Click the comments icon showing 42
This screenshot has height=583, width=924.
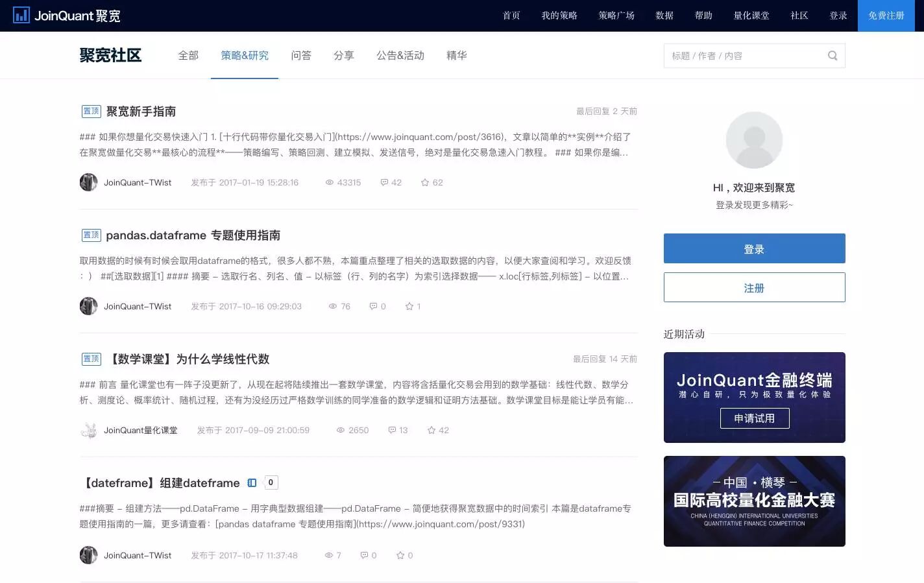384,183
